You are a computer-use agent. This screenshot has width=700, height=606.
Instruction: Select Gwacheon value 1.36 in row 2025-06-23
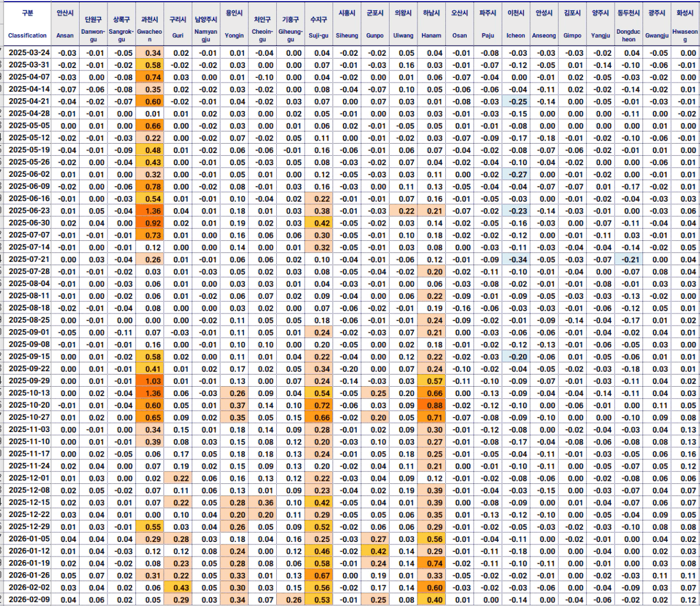point(150,211)
